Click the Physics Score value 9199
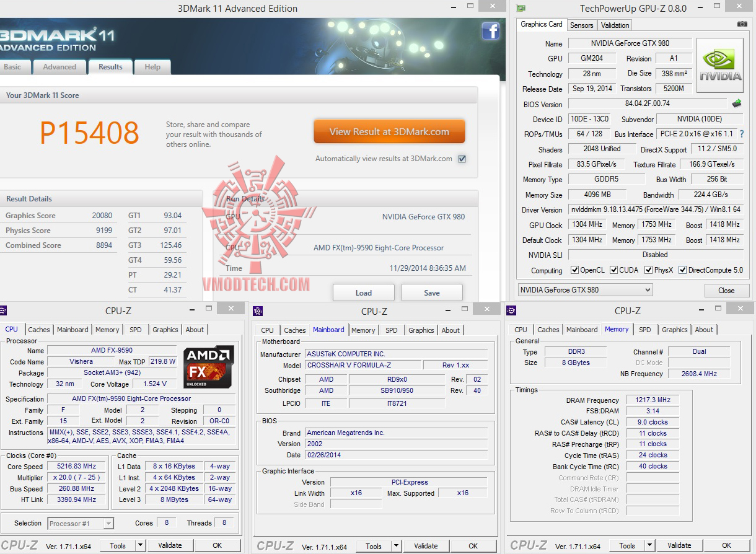Viewport: 756px width, 554px height. click(x=104, y=231)
